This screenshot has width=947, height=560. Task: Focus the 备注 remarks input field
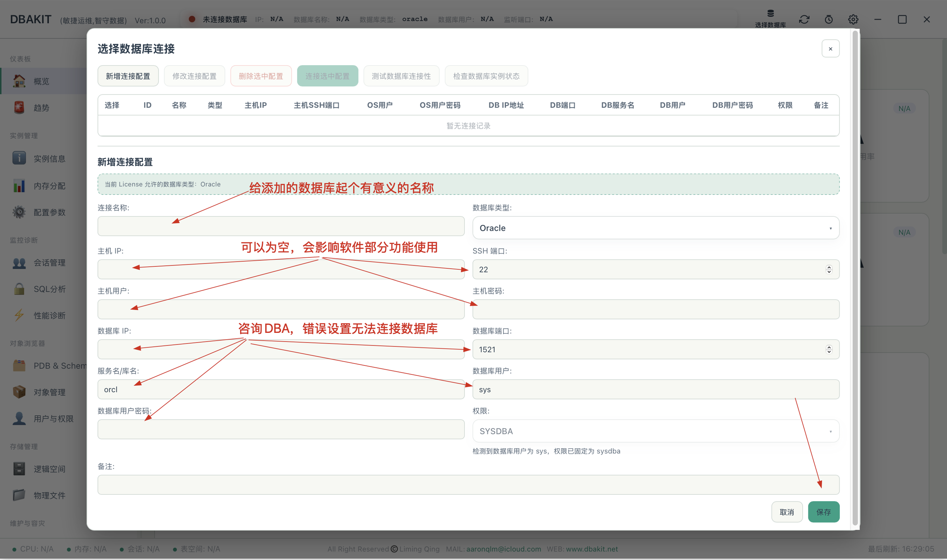point(468,485)
